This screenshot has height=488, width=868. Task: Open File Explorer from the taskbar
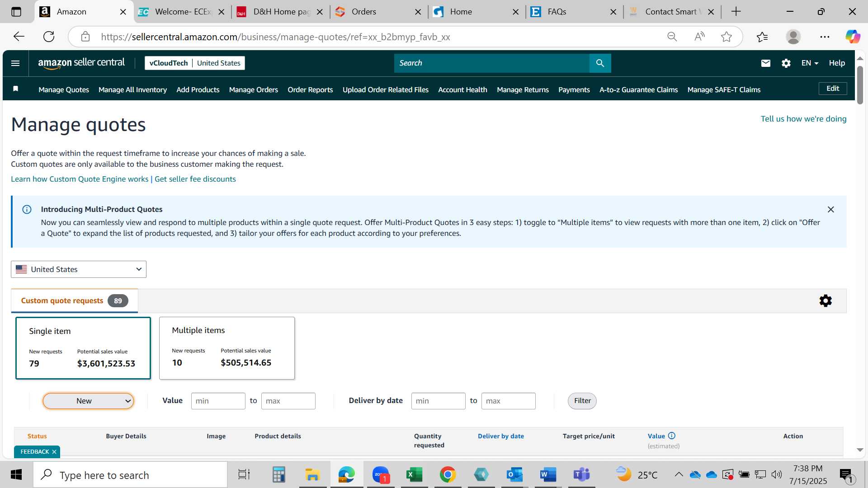pyautogui.click(x=312, y=475)
